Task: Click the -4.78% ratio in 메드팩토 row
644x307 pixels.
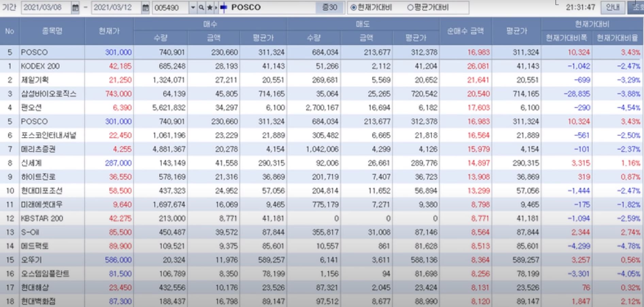Action: [629, 246]
